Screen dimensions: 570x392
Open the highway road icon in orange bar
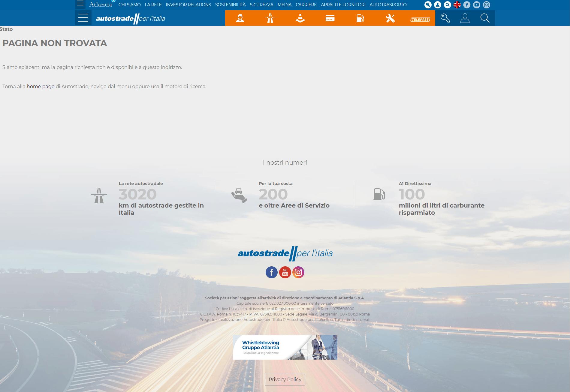pos(270,18)
